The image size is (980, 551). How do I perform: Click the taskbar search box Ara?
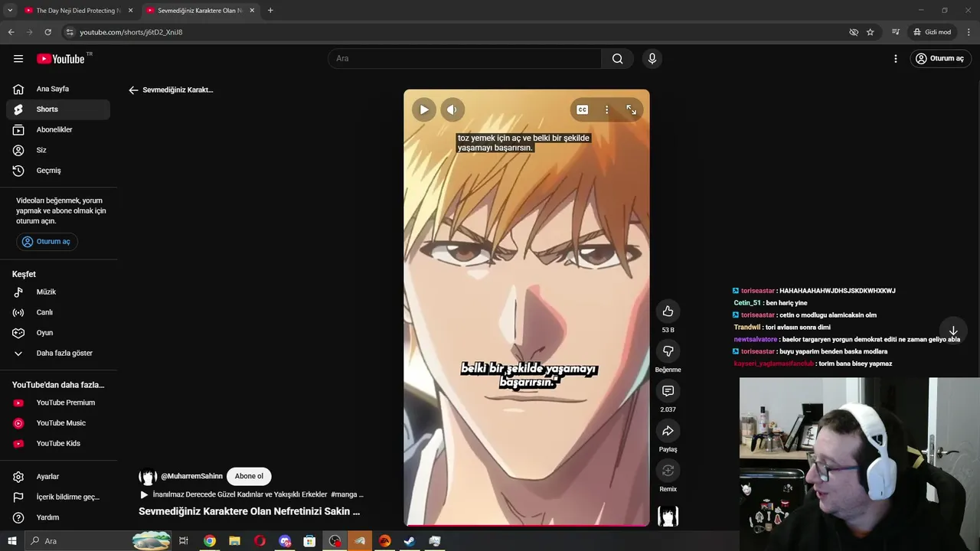pos(98,541)
